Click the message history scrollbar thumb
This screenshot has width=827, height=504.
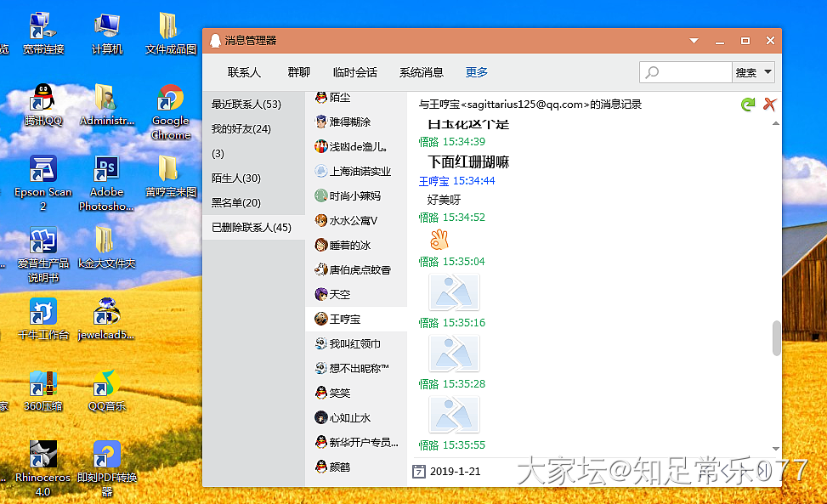775,338
